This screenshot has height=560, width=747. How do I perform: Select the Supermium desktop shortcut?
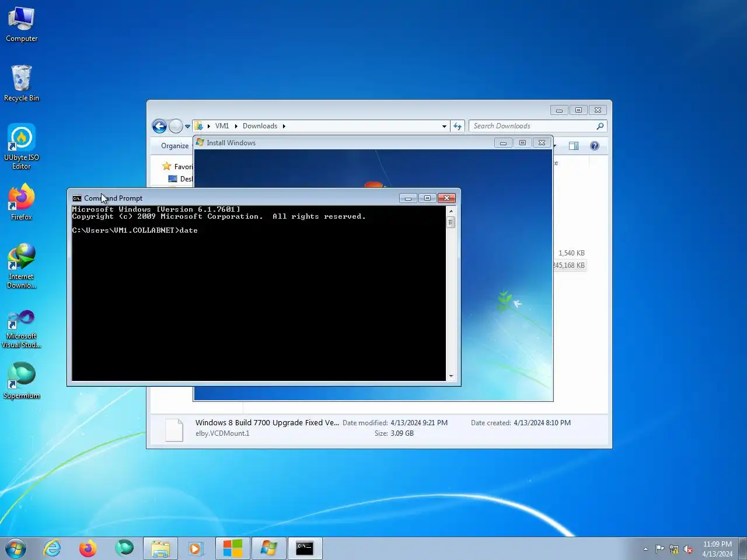coord(22,381)
